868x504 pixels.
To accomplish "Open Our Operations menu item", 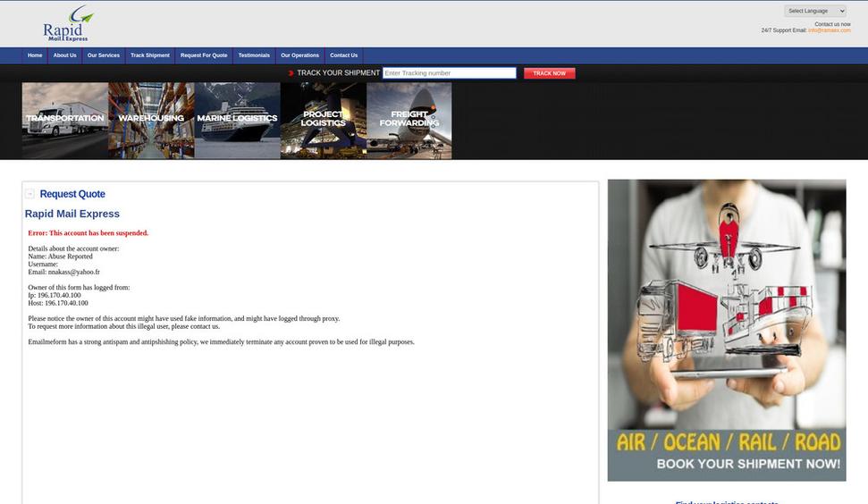I will pos(299,55).
